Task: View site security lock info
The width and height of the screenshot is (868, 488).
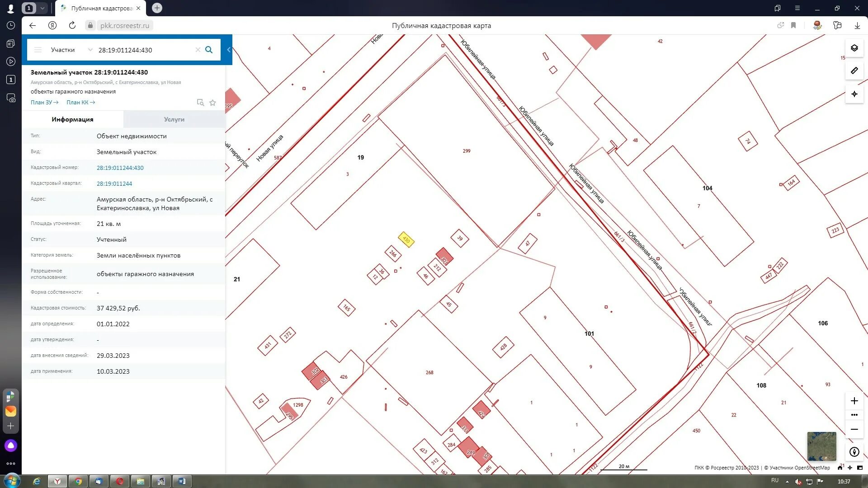Action: pos(90,25)
